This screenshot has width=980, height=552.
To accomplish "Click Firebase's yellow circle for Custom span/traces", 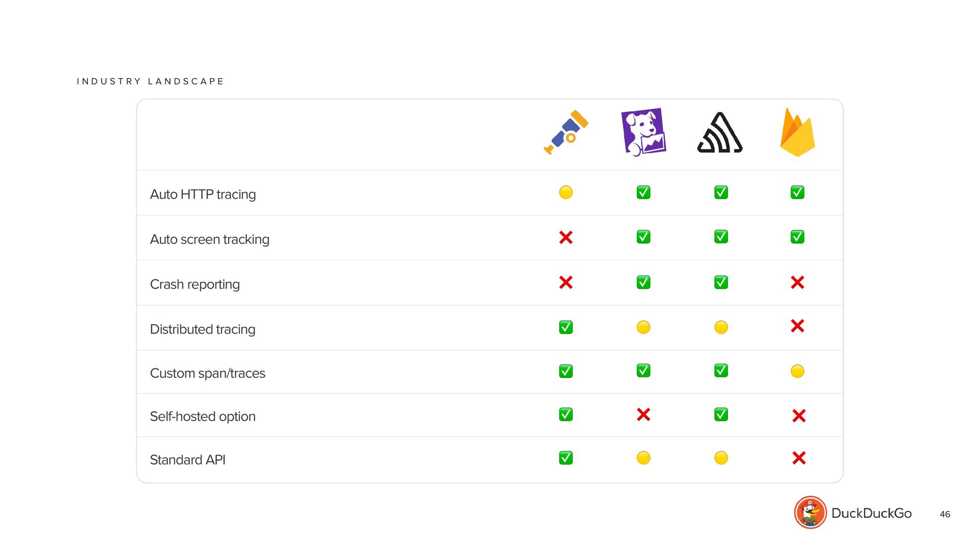I will click(797, 371).
